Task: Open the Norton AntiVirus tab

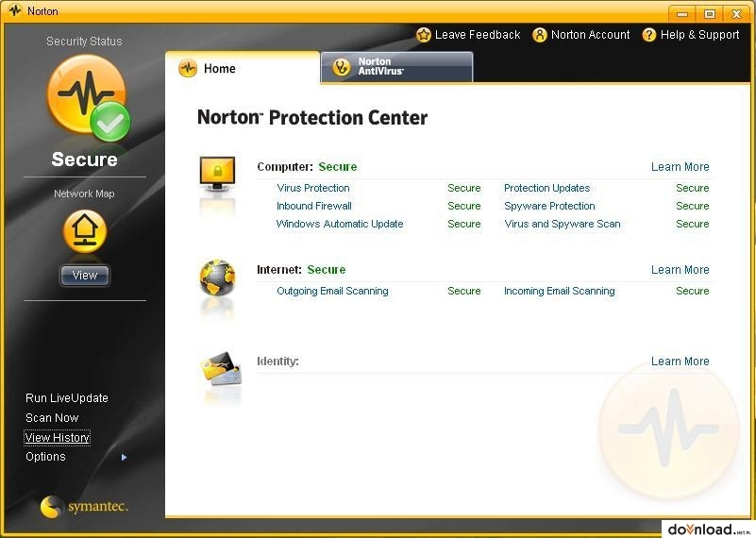Action: [396, 67]
